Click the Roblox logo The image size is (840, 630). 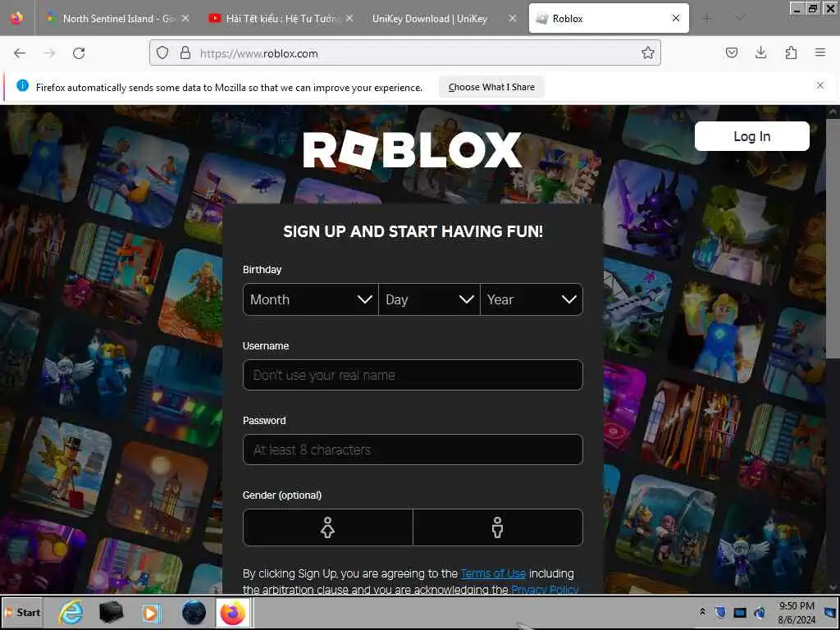point(412,150)
